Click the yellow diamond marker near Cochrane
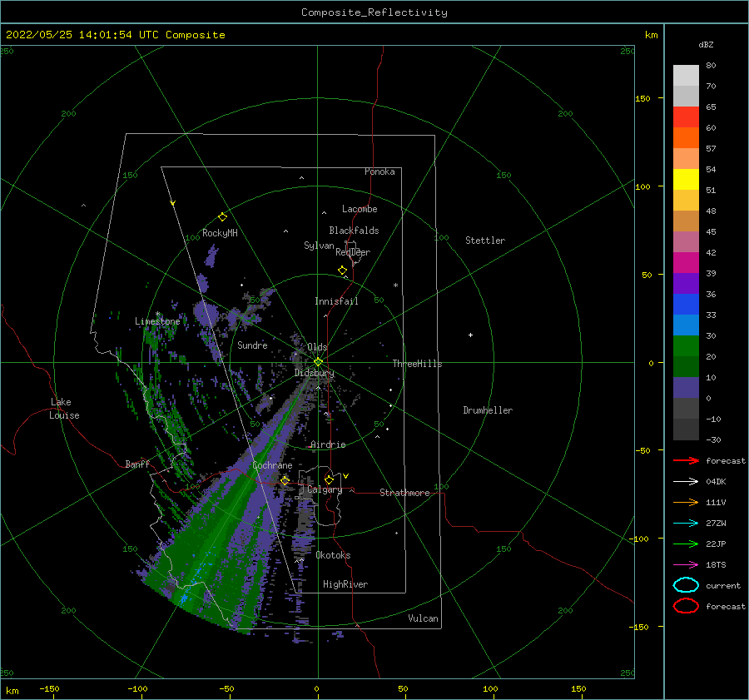Image resolution: width=749 pixels, height=700 pixels. point(285,480)
